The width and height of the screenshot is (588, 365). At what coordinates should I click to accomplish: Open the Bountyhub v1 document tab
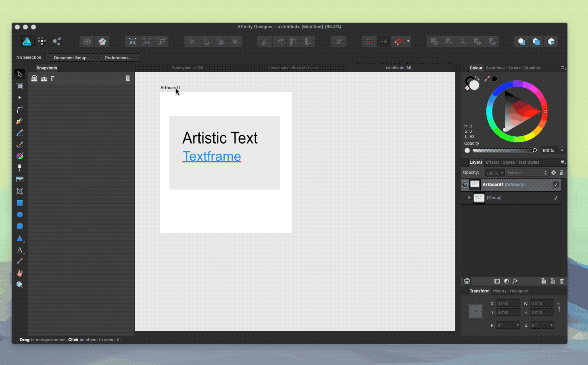(x=188, y=67)
